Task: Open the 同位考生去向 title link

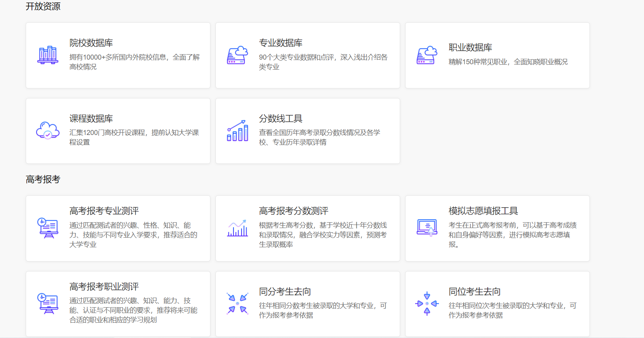Action: [475, 291]
